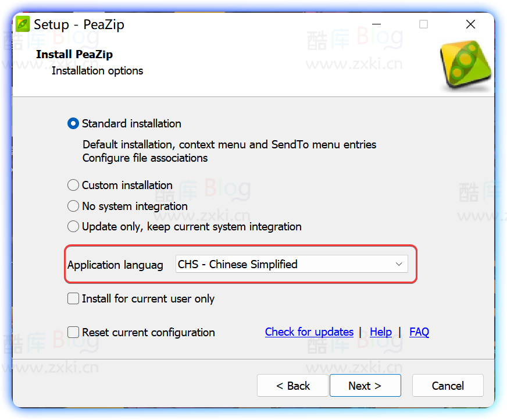The height and width of the screenshot is (420, 507).
Task: Choose Custom installation
Action: point(73,185)
